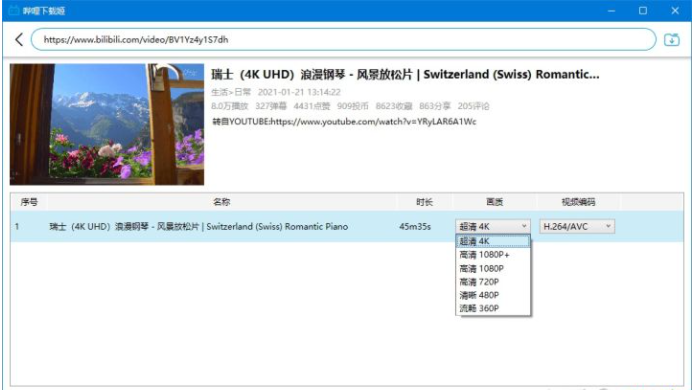Pick 清晰 480P from the quality list
This screenshot has width=692, height=390.
[493, 295]
